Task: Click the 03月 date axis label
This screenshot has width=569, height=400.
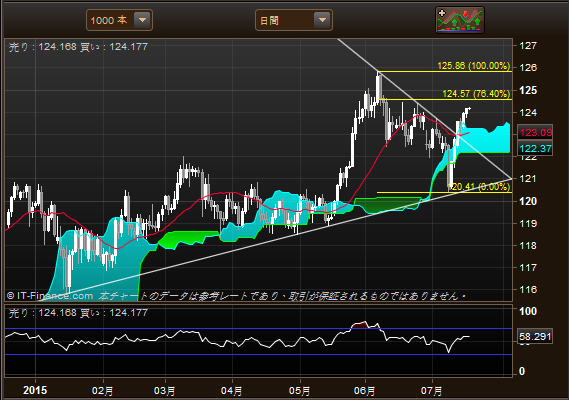Action: pos(164,391)
